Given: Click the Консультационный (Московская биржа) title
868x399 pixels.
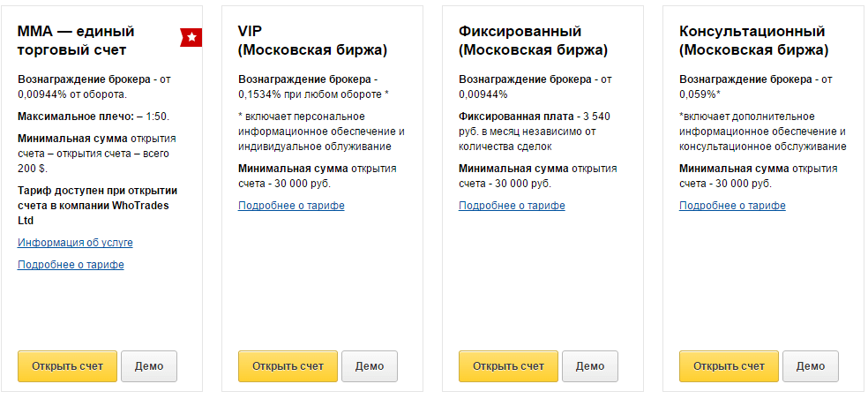Looking at the screenshot, I should click(x=754, y=41).
